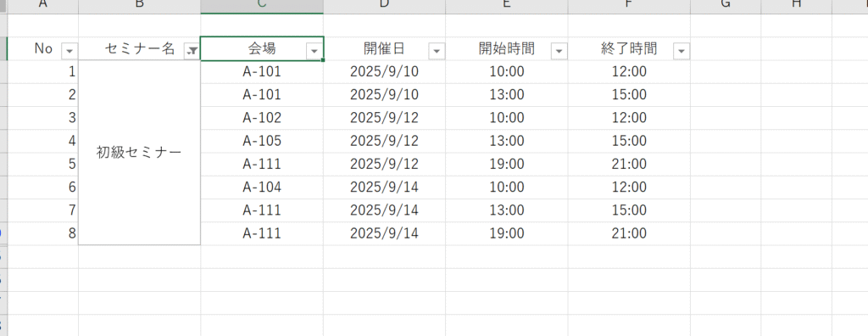Select the A-111 cell in row No 8
Viewport: 868px width, 336px height.
pyautogui.click(x=262, y=233)
